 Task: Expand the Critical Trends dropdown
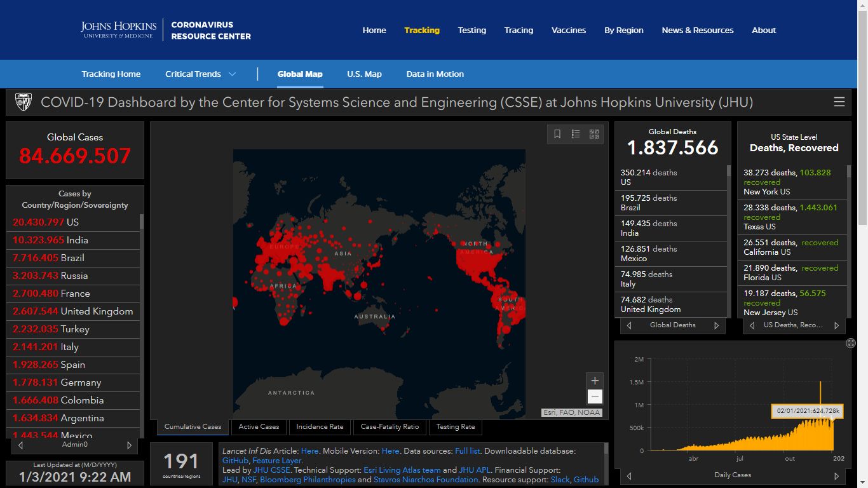[x=201, y=74]
